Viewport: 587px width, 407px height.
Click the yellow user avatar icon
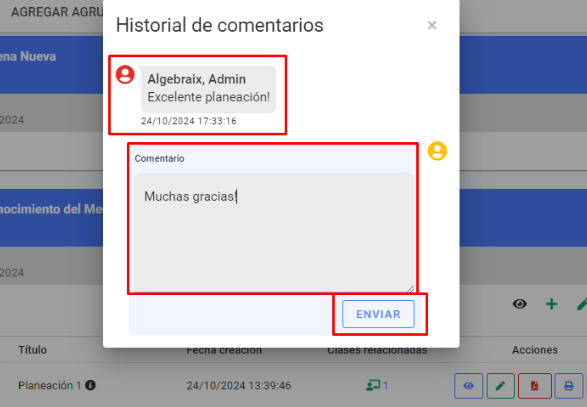(x=437, y=151)
